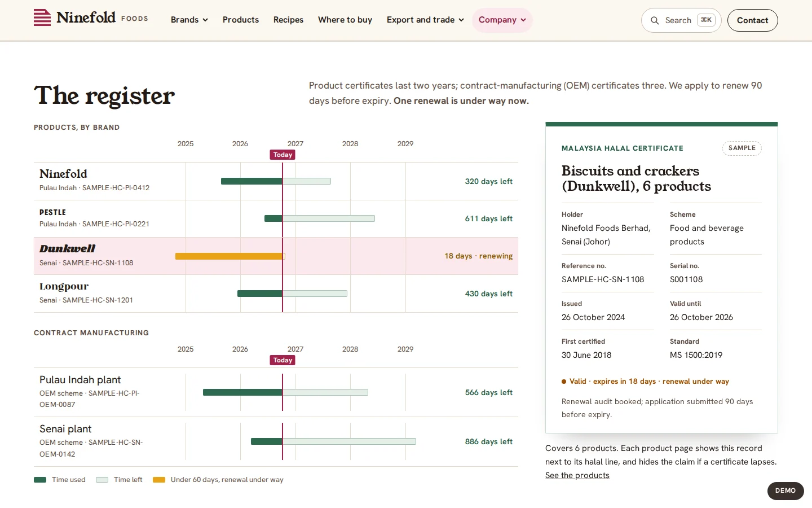The image size is (812, 508).
Task: Select the Longpour brand row
Action: point(276,294)
